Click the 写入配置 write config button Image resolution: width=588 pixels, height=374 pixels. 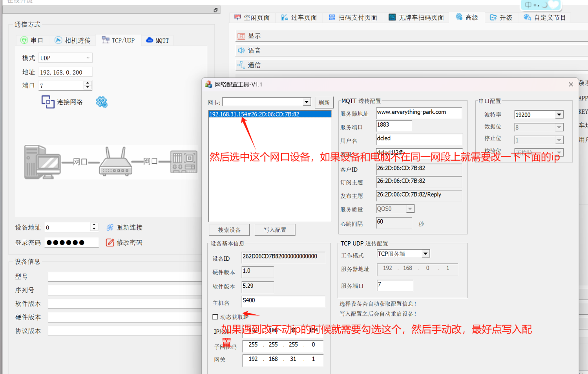point(275,230)
